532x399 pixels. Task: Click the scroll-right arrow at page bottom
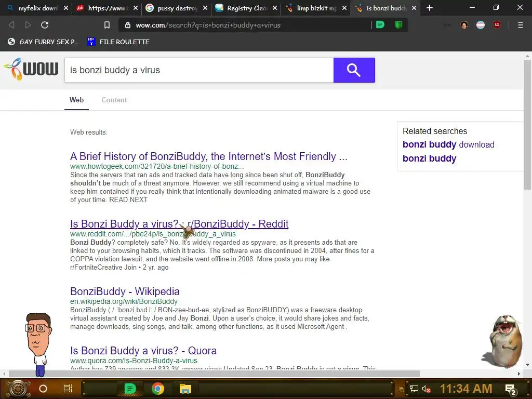click(x=519, y=374)
